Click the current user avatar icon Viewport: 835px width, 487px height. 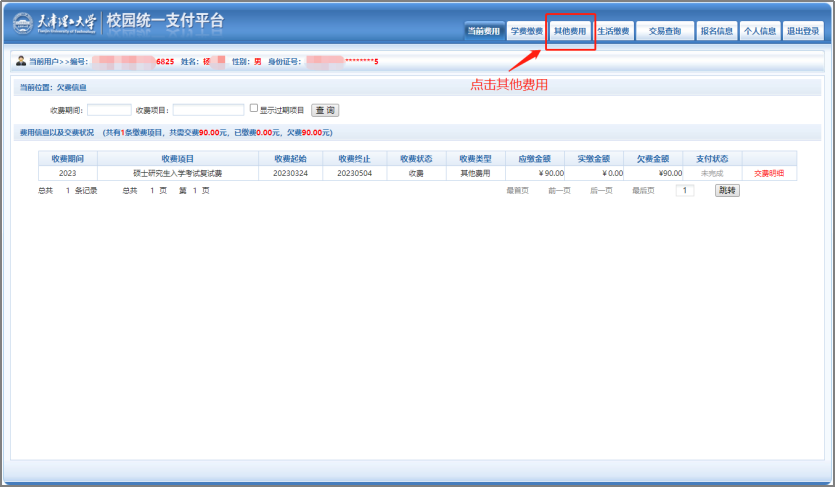coord(21,61)
